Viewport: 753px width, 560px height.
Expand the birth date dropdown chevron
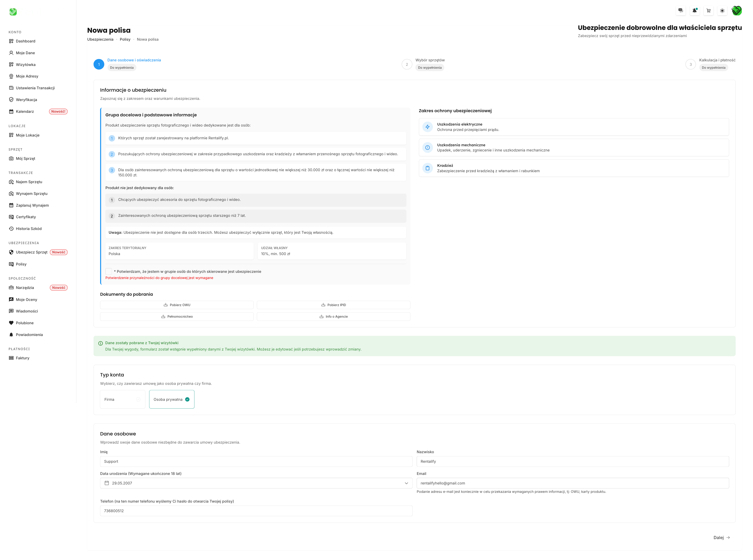[x=406, y=483]
